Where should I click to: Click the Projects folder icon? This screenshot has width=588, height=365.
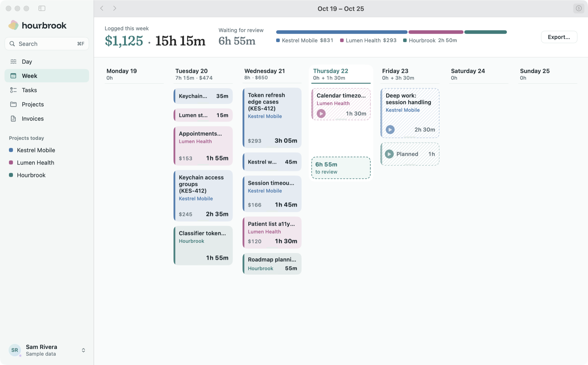13,104
